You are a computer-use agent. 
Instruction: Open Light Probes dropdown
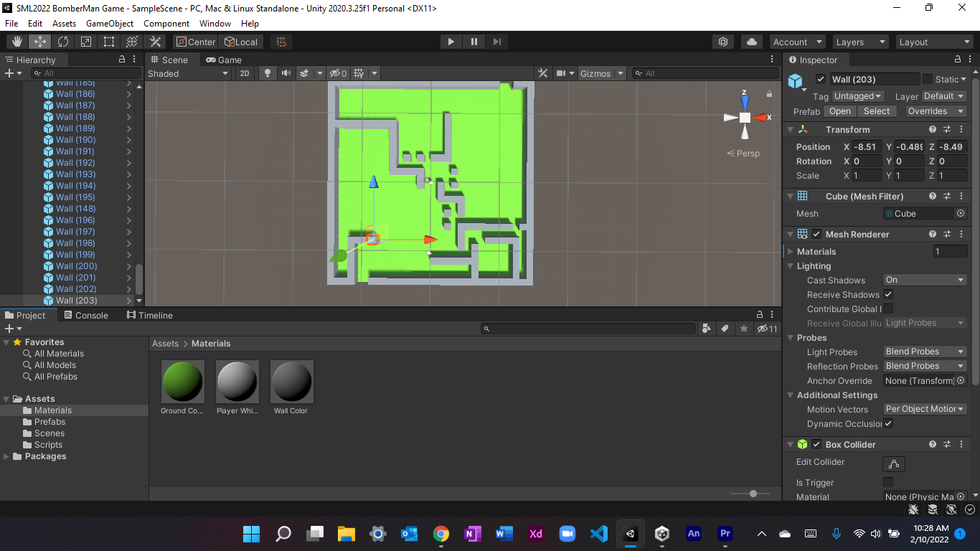[925, 352]
